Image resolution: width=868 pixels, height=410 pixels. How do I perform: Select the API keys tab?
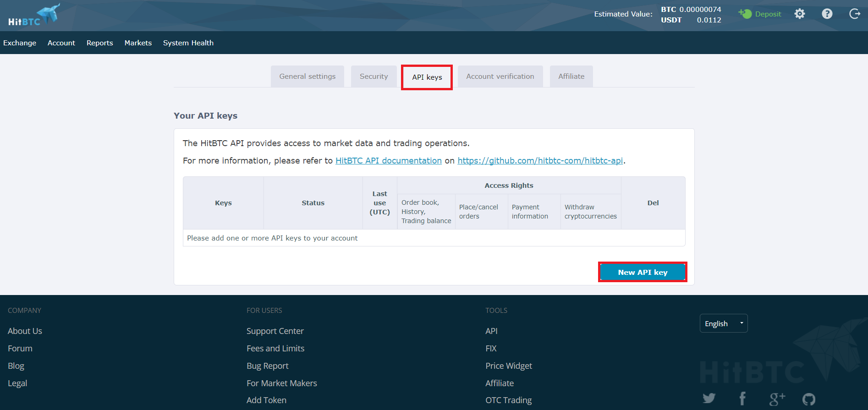(x=427, y=77)
